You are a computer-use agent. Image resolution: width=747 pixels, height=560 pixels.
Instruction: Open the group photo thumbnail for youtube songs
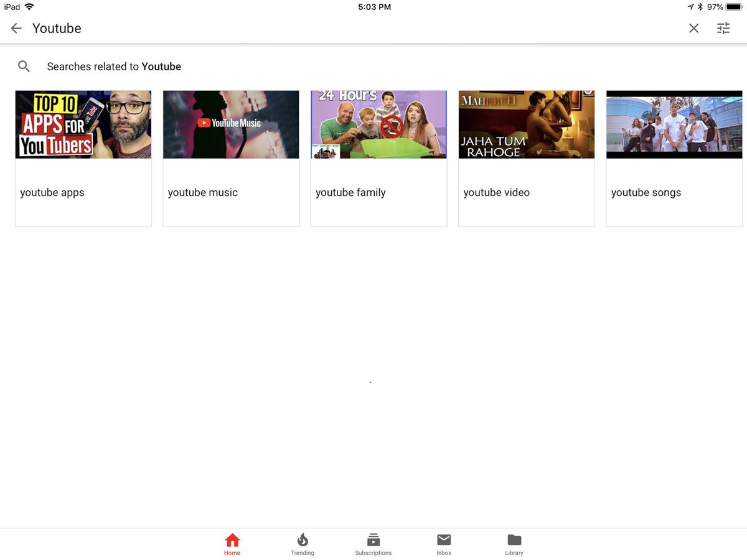[x=674, y=124]
